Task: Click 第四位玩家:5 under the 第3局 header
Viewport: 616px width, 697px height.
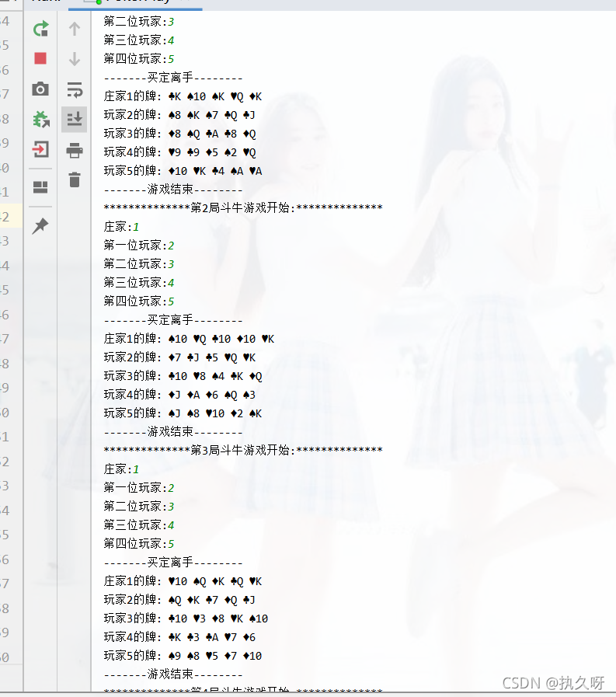Action: (139, 544)
